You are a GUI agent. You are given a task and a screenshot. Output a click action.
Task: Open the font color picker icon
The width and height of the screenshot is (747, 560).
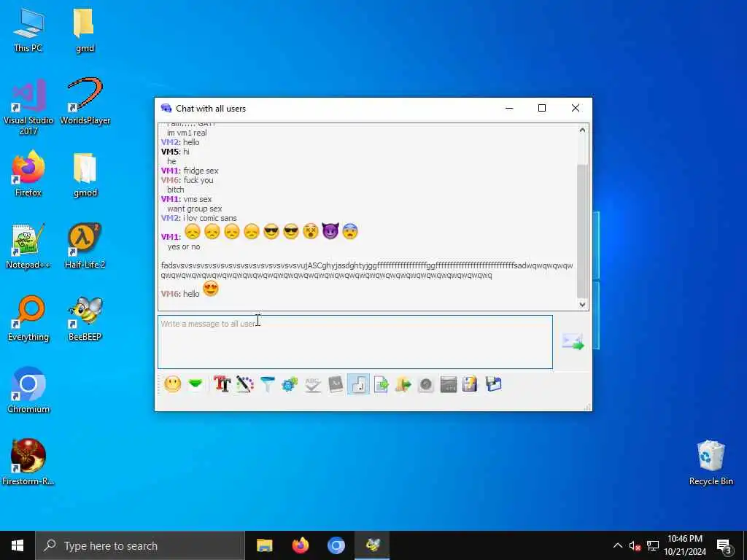coord(245,384)
